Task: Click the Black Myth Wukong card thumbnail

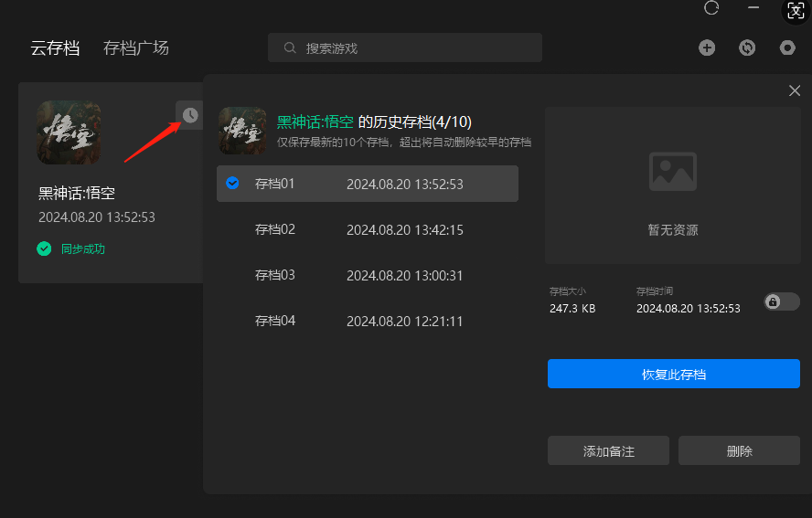Action: coord(69,132)
